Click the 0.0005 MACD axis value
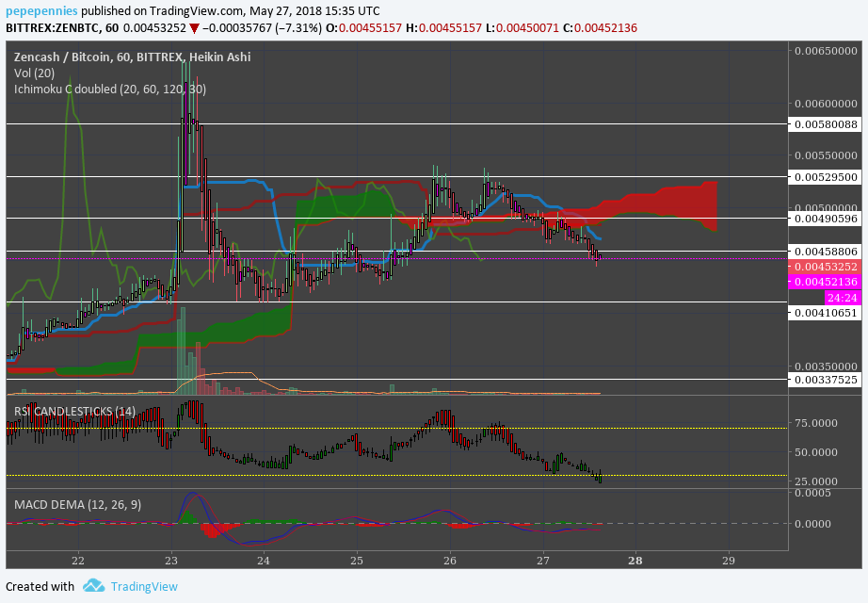The height and width of the screenshot is (603, 868). pyautogui.click(x=812, y=494)
